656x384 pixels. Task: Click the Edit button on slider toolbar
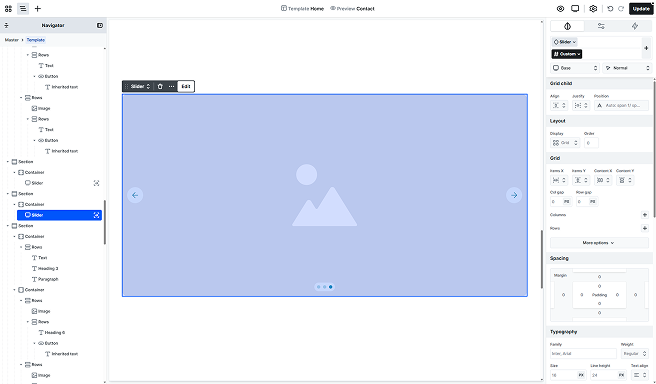tap(186, 87)
